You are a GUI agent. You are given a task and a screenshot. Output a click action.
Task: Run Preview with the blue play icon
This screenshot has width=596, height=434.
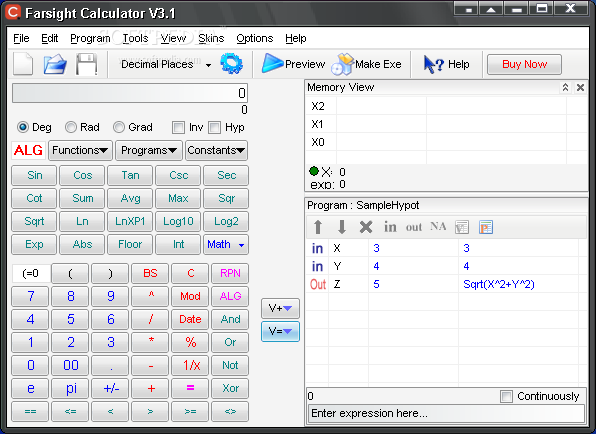[x=273, y=63]
